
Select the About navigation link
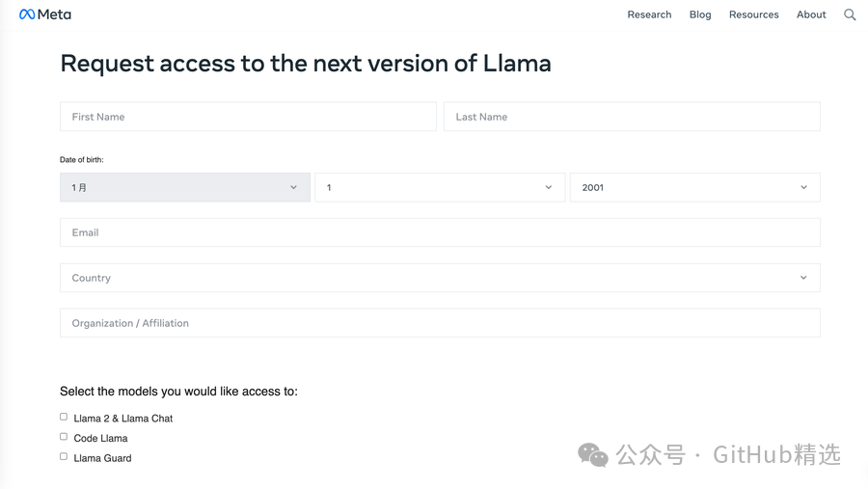pos(811,14)
